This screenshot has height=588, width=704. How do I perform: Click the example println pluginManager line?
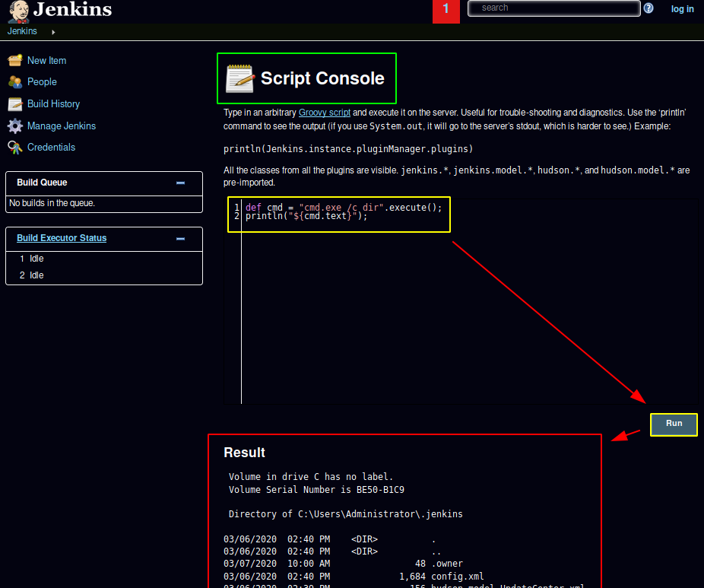[348, 148]
